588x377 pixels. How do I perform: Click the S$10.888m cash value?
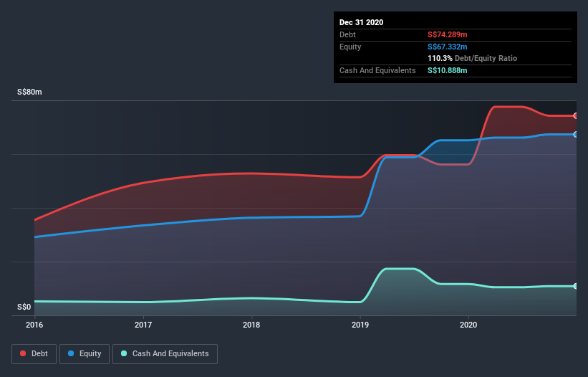tap(448, 70)
